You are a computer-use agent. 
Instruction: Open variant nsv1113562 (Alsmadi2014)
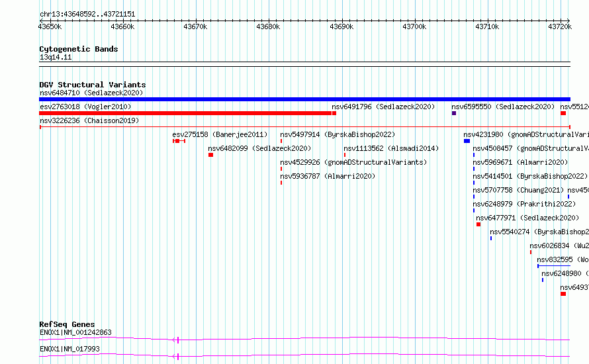pos(391,148)
